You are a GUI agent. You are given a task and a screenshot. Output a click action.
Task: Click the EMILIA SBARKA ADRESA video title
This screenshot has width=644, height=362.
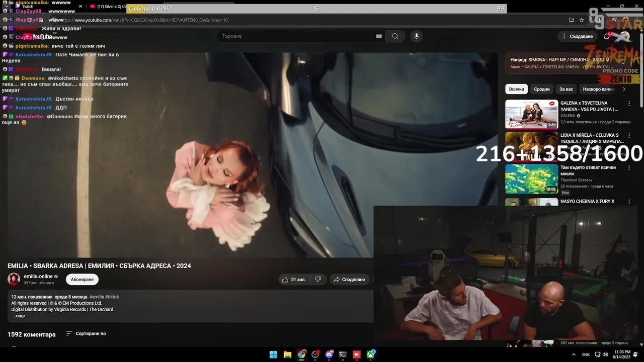(x=99, y=266)
